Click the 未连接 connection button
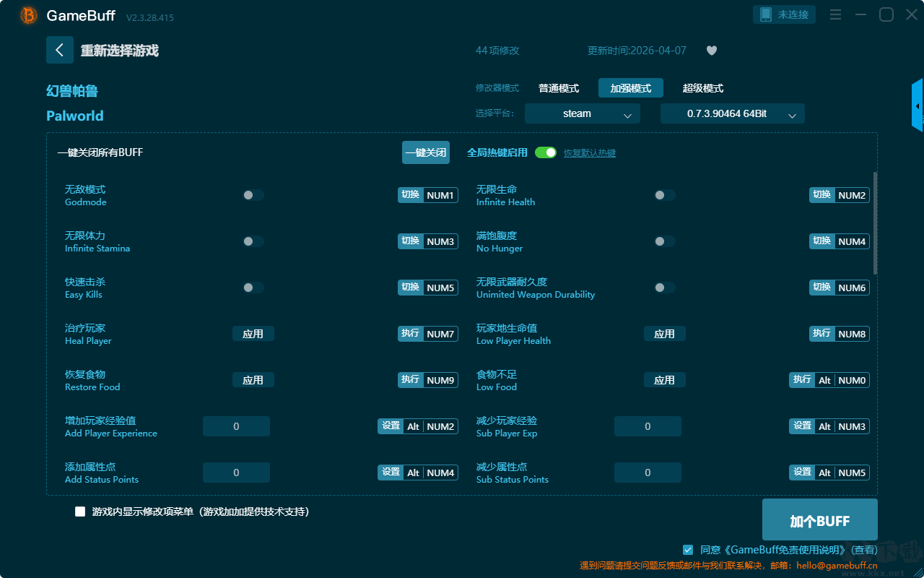 point(785,14)
